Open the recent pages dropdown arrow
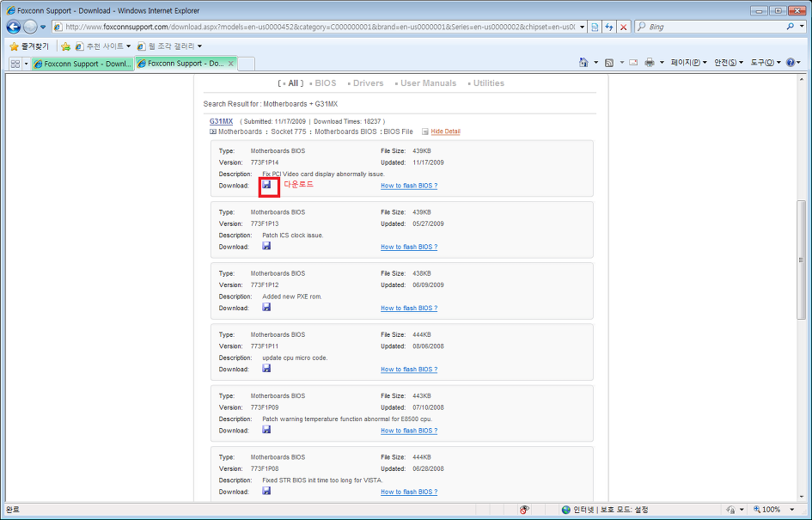Image resolution: width=812 pixels, height=520 pixels. click(43, 27)
